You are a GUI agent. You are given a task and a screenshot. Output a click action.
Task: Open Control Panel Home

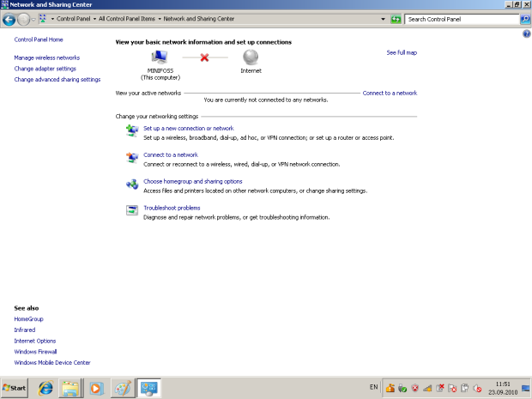tap(39, 39)
